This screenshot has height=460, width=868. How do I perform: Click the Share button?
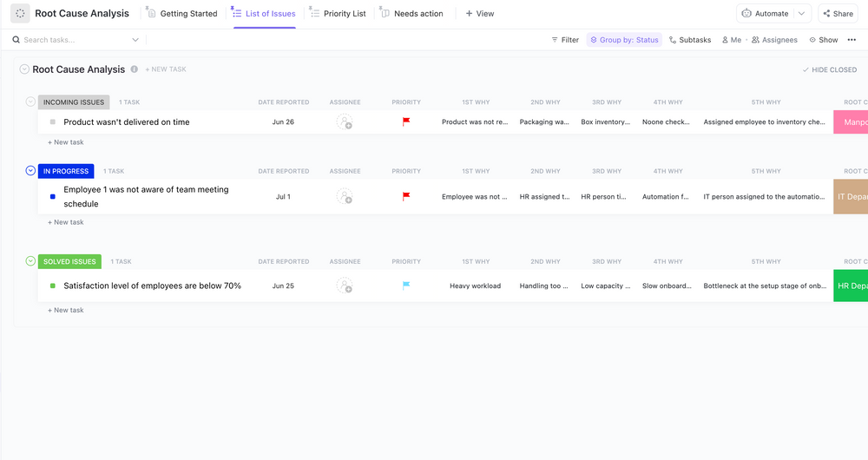coord(838,14)
